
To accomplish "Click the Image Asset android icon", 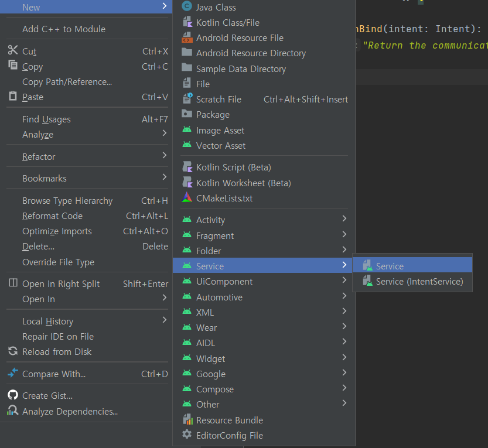I will 187,129.
